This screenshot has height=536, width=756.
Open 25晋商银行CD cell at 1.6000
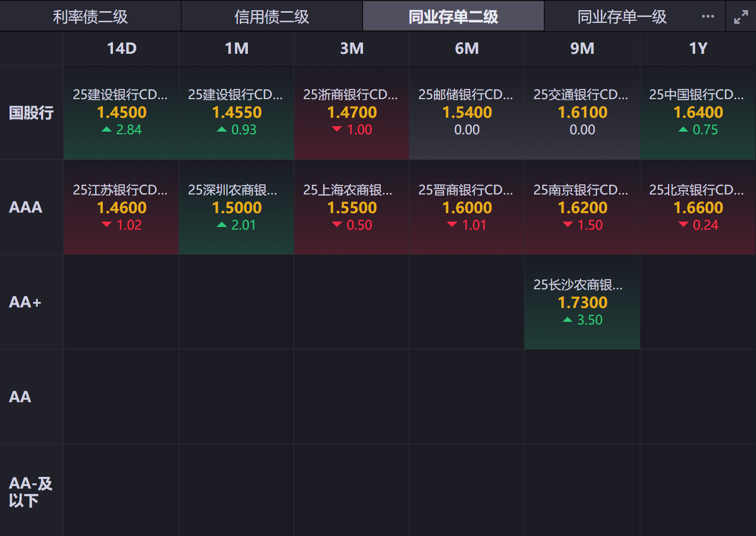(x=467, y=207)
